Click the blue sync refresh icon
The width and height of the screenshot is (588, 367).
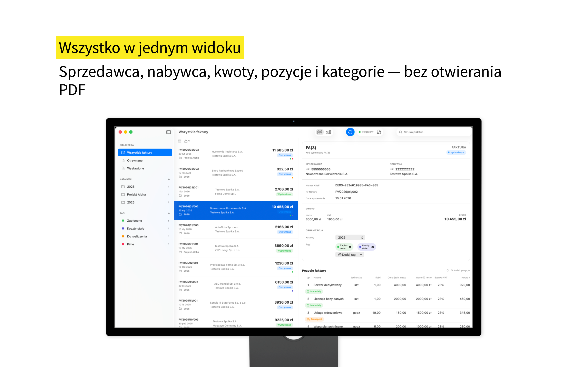point(350,132)
